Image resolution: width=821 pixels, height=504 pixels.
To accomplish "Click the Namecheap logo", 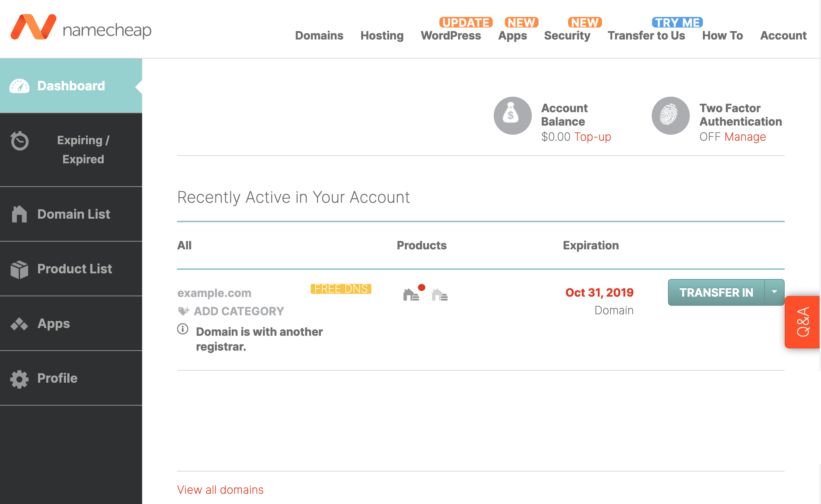I will click(x=81, y=28).
